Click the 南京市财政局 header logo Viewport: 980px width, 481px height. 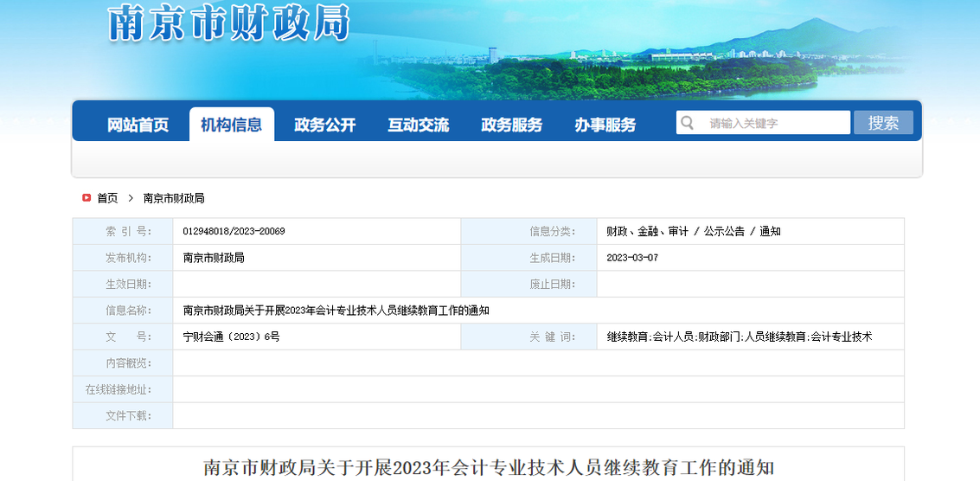coord(229,24)
